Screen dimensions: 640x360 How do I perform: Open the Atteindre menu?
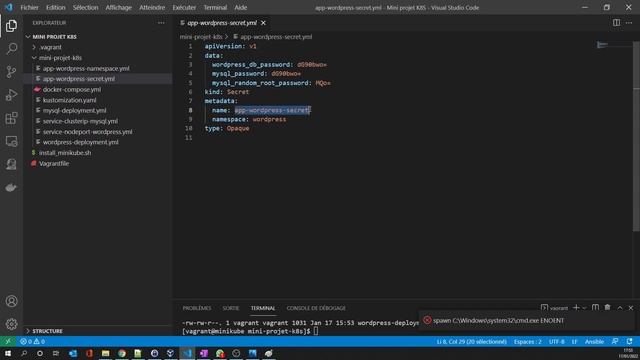pos(152,7)
